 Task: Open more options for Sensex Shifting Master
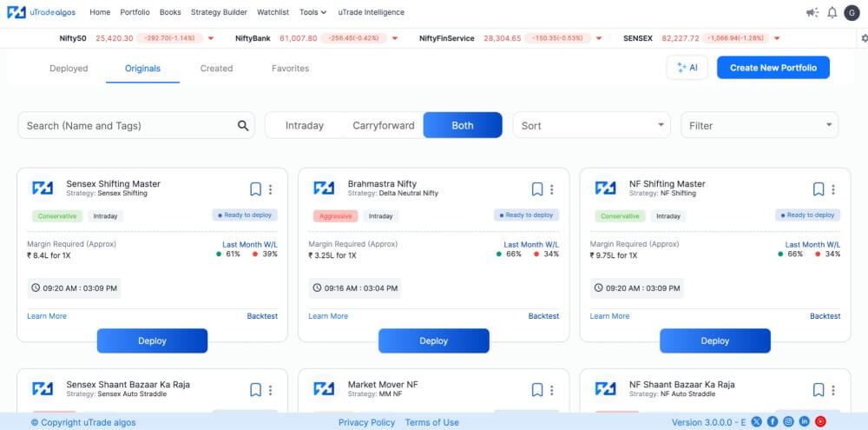(x=270, y=189)
